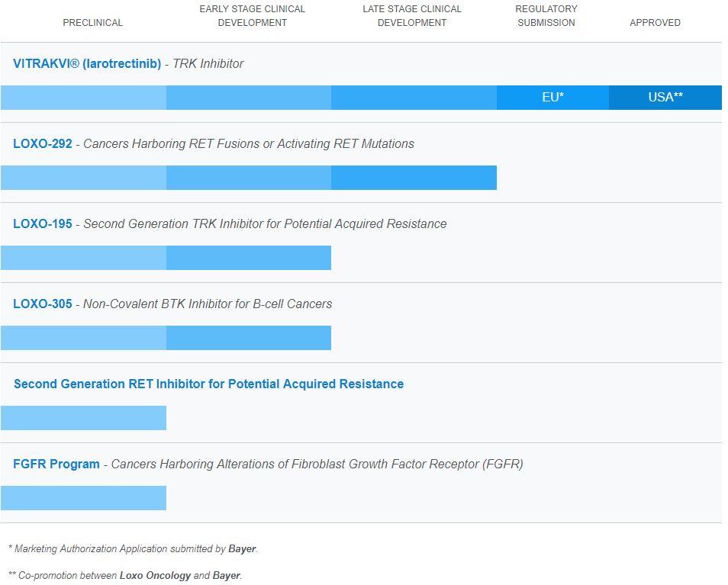The image size is (728, 585).
Task: Click the PRECLINICAL column header
Action: [x=93, y=23]
